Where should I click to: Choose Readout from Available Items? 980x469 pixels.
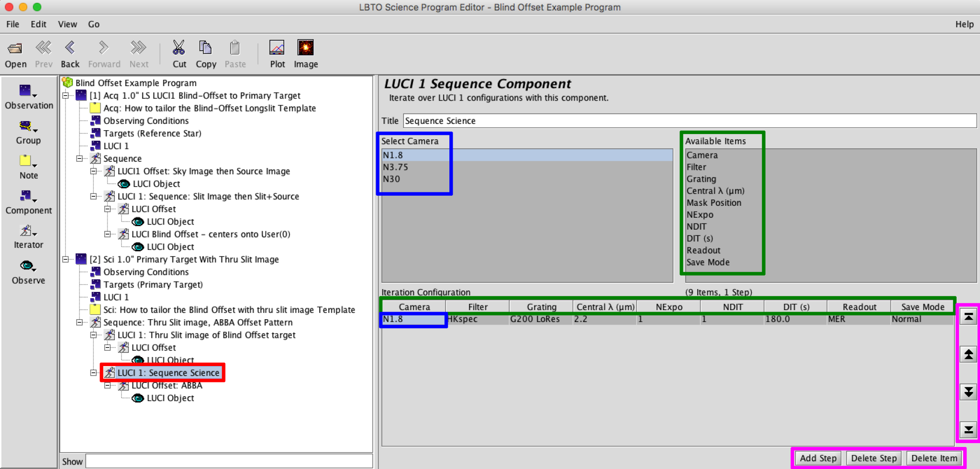click(703, 250)
